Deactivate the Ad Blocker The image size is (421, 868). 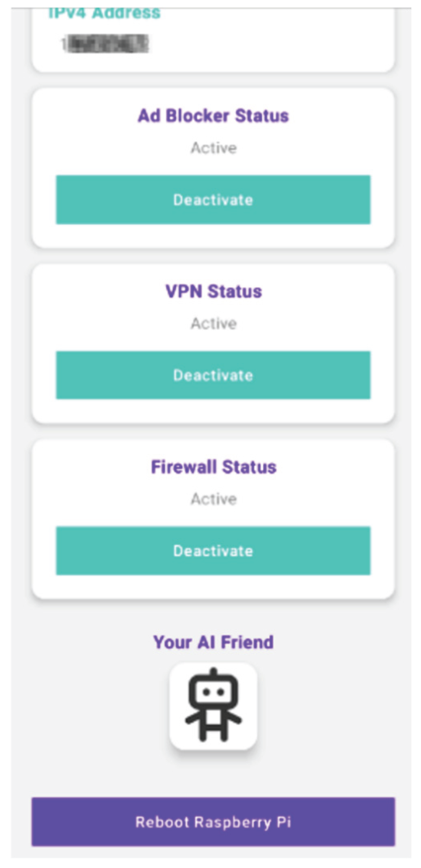coord(213,200)
